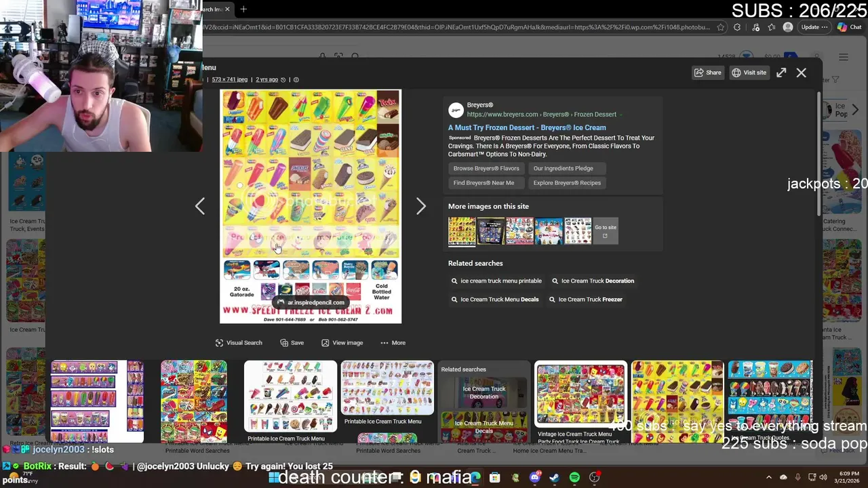Click the info icon beside image date
868x488 pixels.
tap(296, 80)
